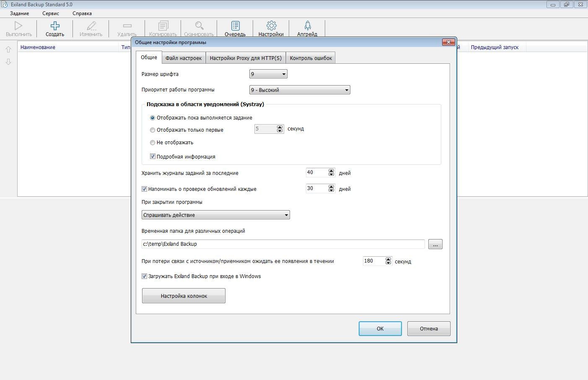
Task: Click the journal days field showing 40
Action: 317,172
